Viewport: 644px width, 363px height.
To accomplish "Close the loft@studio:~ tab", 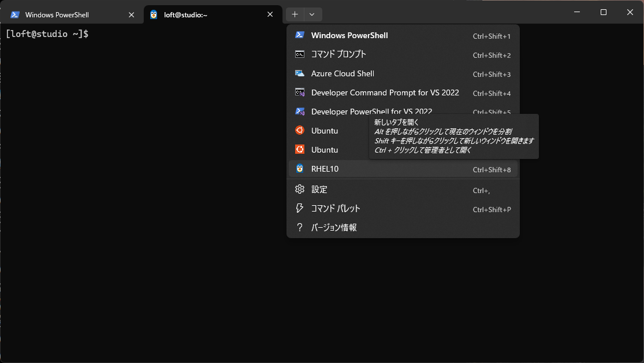I will (x=270, y=14).
